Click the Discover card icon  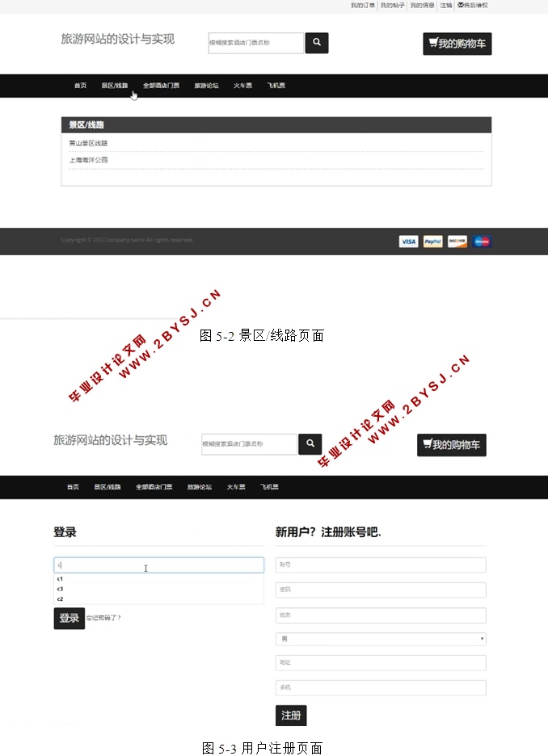click(x=457, y=241)
